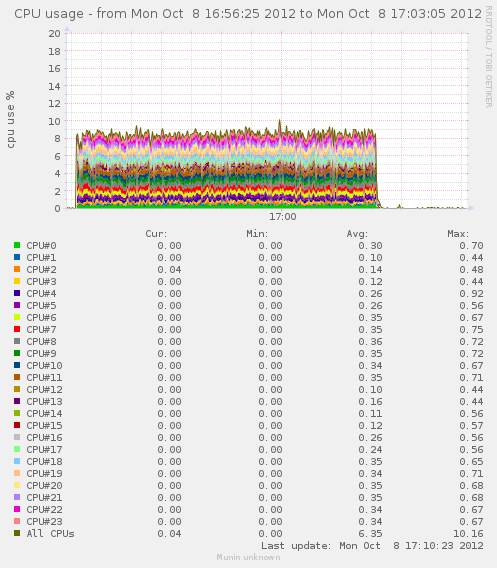Click the CPU#7 red legend swatch
The height and width of the screenshot is (568, 497).
(17, 329)
